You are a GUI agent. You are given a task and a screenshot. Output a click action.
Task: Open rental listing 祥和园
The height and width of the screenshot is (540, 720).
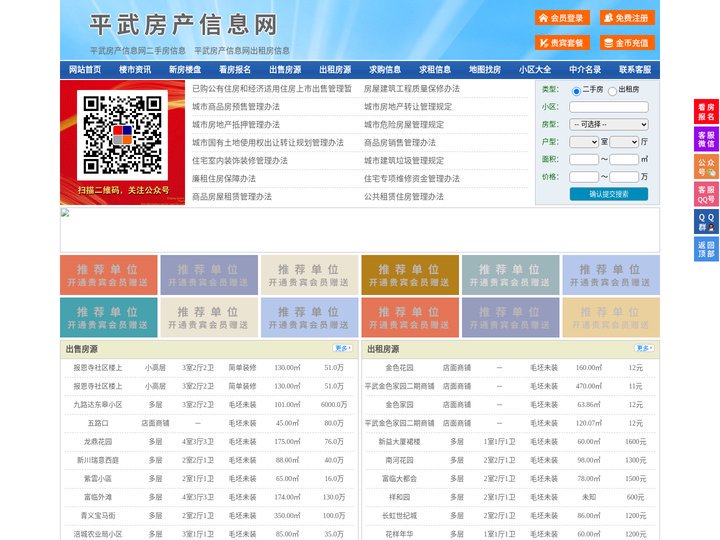pos(399,497)
